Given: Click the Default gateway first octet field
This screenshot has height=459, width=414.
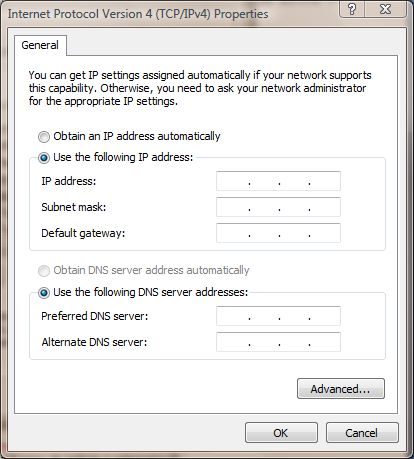Looking at the screenshot, I should click(x=233, y=233).
